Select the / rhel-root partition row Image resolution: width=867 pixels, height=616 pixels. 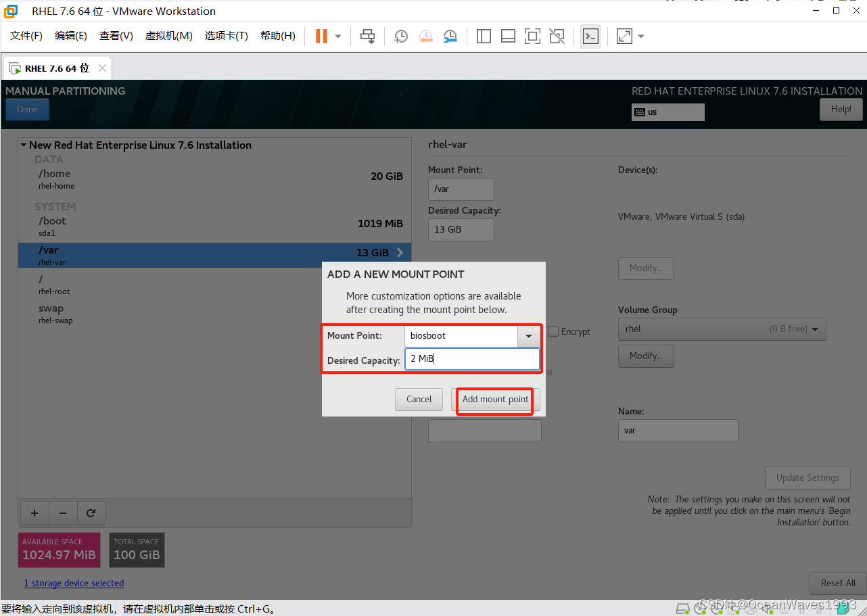pos(214,284)
